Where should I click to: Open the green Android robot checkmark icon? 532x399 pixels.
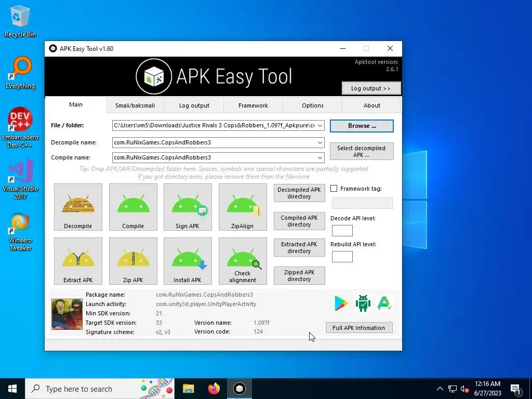pyautogui.click(x=363, y=303)
